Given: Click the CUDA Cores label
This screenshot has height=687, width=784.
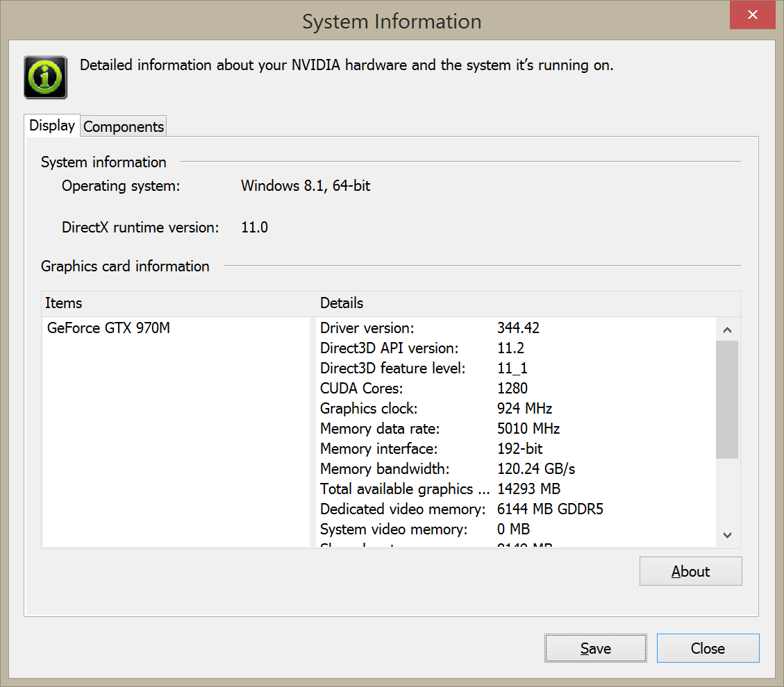Looking at the screenshot, I should (x=362, y=388).
